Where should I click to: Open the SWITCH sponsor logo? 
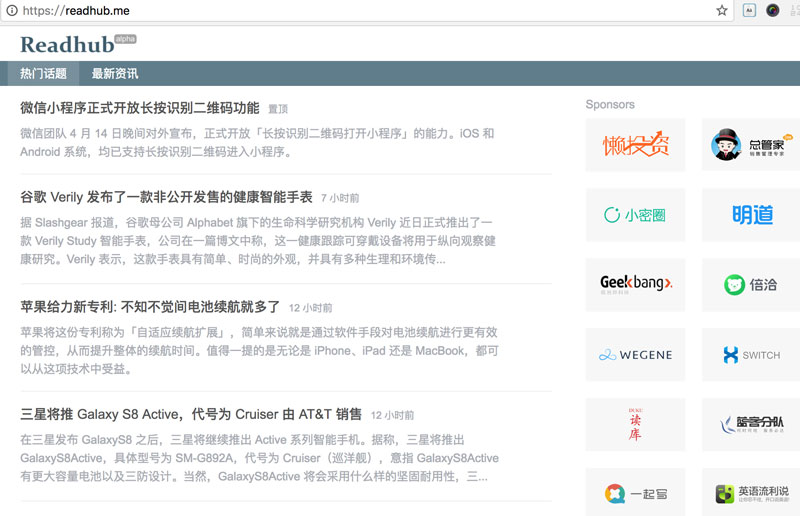pos(751,355)
